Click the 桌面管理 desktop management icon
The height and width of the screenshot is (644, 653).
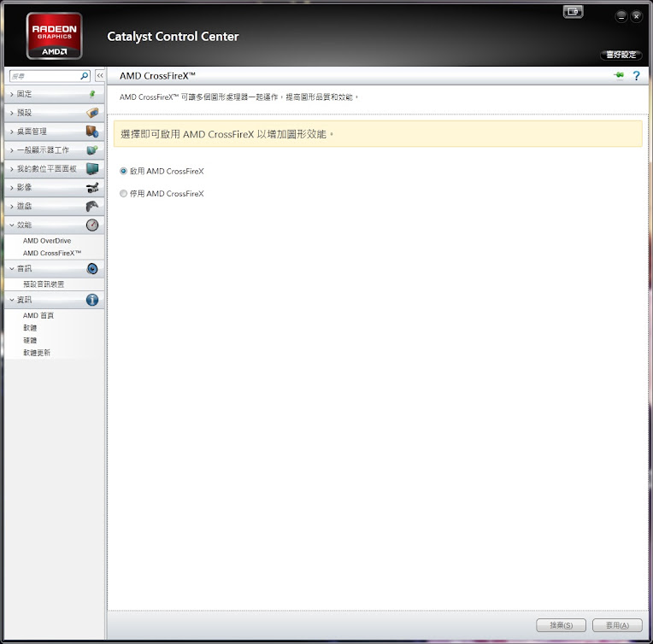coord(92,132)
